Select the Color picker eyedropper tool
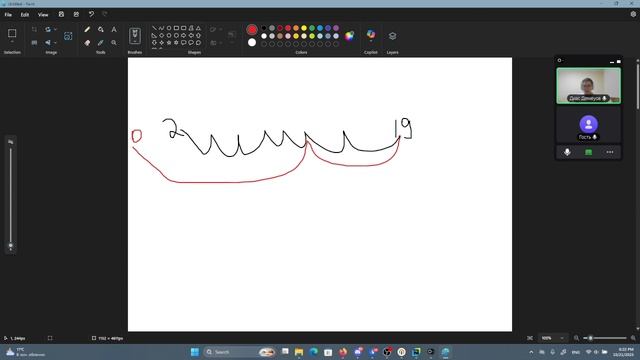 point(100,42)
